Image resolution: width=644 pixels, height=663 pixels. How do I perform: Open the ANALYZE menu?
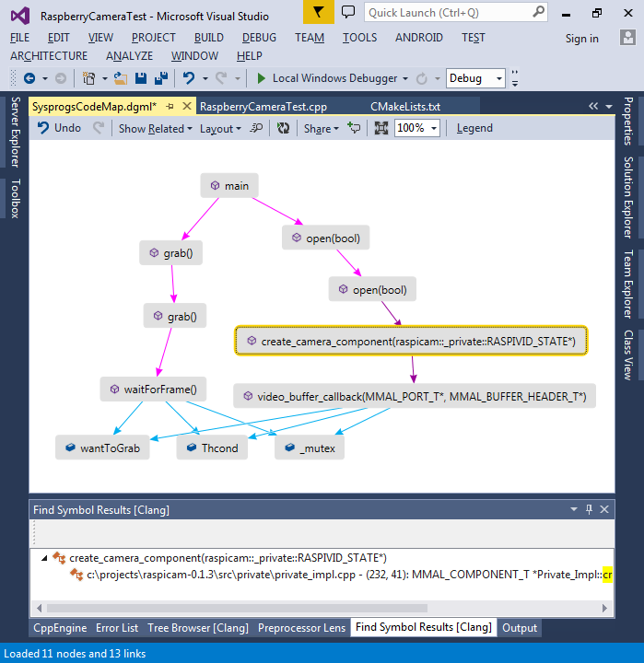coord(129,56)
